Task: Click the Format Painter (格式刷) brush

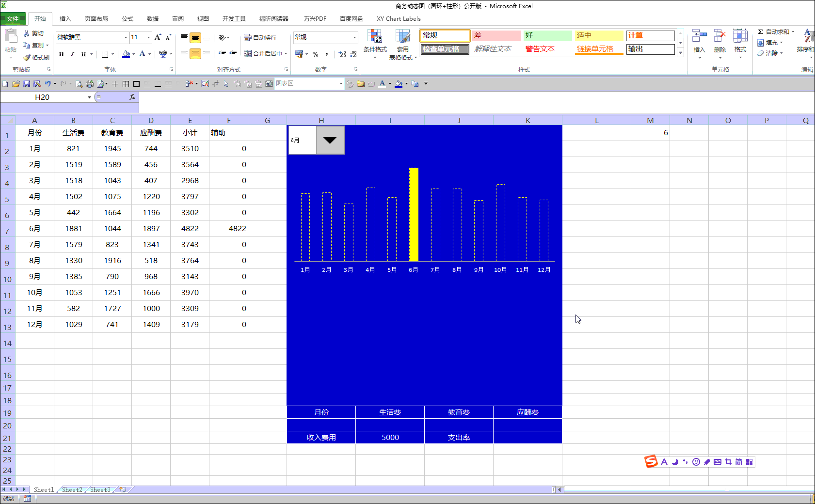Action: click(x=36, y=57)
